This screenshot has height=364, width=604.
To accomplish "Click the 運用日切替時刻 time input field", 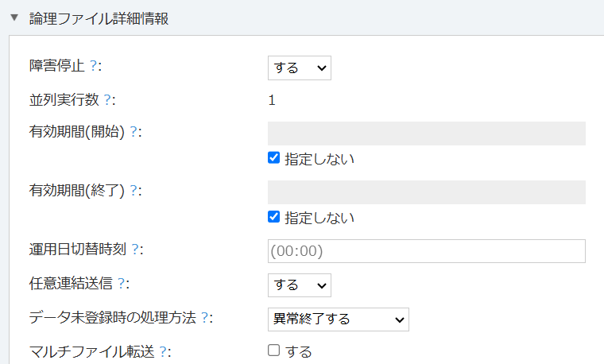I will (x=427, y=251).
